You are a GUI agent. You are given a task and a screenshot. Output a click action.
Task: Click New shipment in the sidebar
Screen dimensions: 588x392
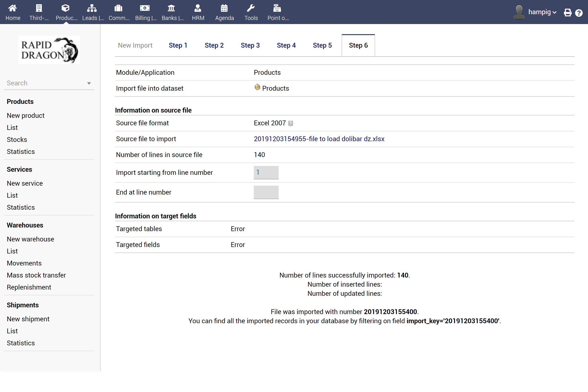coord(28,319)
